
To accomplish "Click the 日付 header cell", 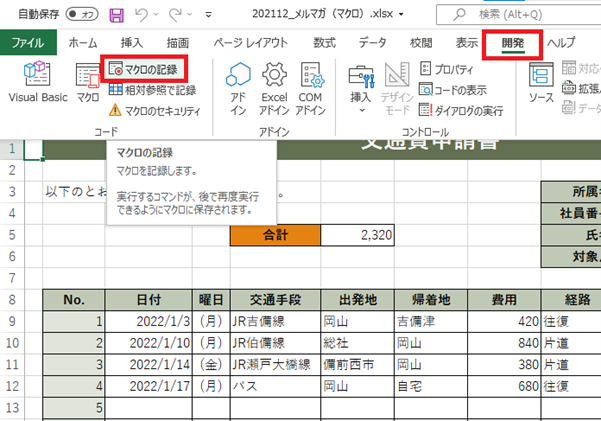I will 148,300.
